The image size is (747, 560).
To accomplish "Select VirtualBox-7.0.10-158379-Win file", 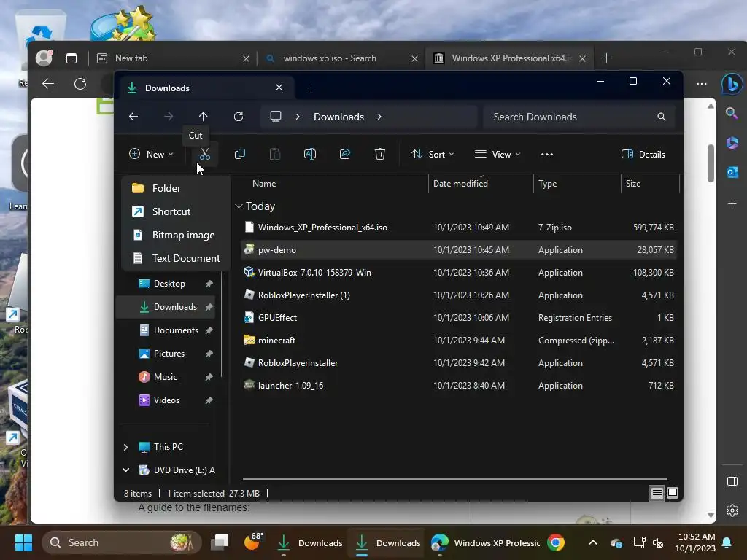I will (459, 273).
